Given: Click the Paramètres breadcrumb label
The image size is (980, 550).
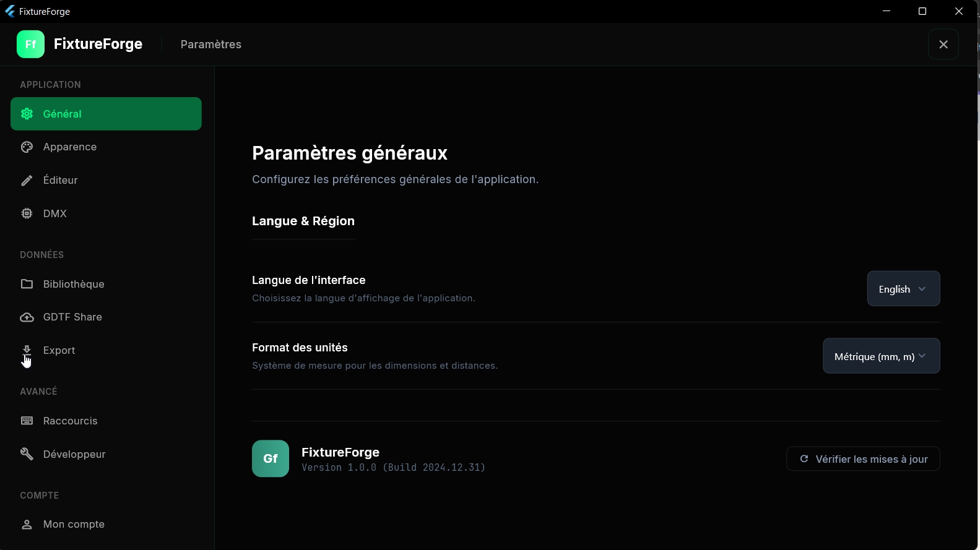Looking at the screenshot, I should point(211,45).
